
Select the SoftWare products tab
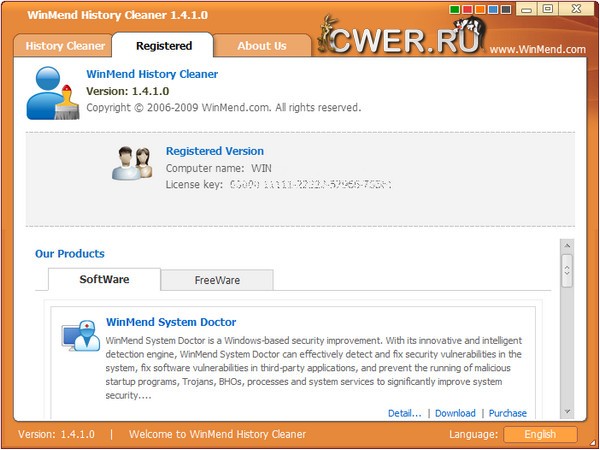coord(104,279)
